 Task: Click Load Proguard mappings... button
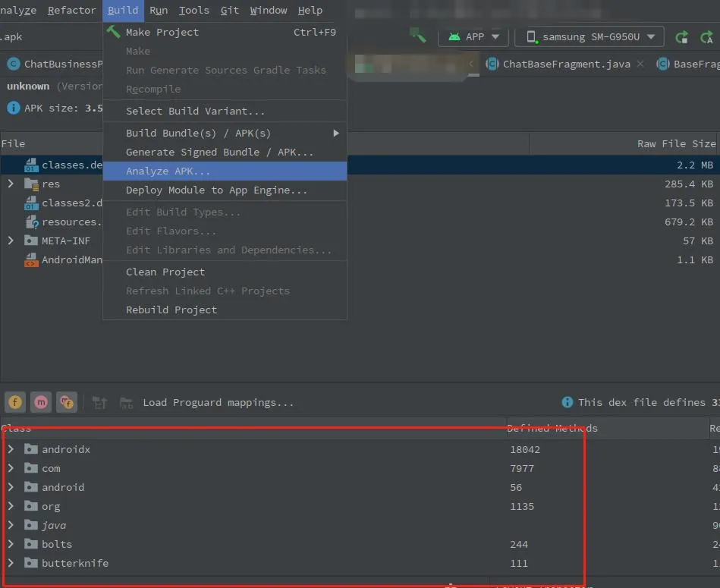coord(218,403)
